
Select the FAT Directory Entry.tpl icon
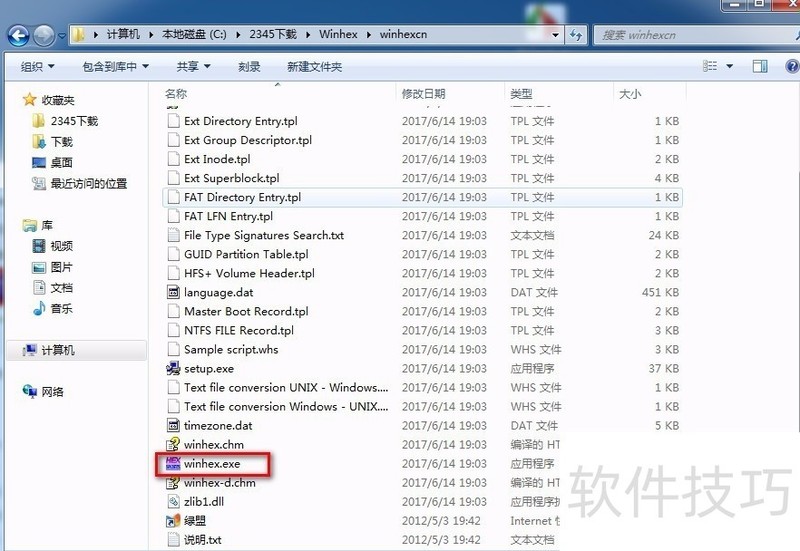click(x=173, y=197)
